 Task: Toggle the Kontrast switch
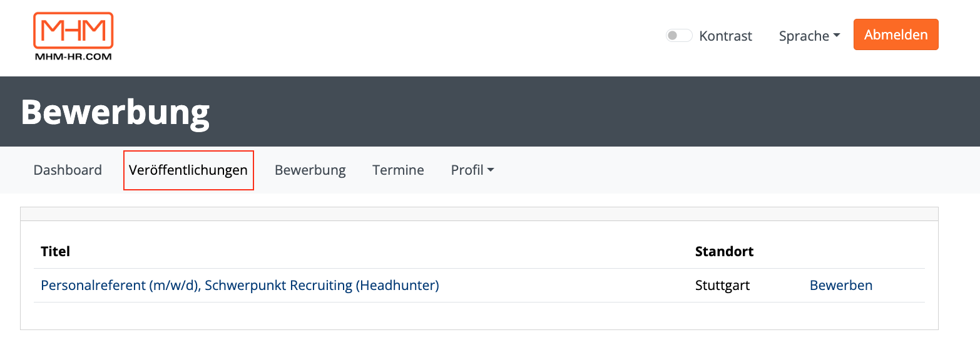pyautogui.click(x=679, y=36)
